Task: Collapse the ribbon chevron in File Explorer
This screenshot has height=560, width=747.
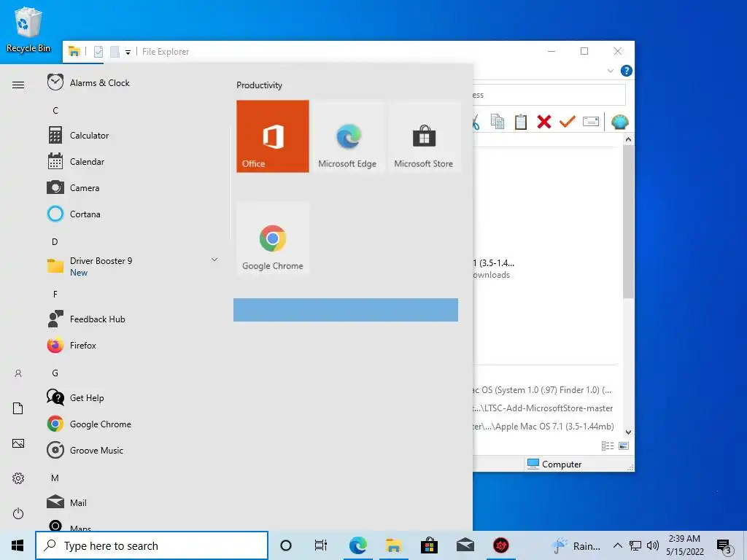Action: click(x=611, y=71)
